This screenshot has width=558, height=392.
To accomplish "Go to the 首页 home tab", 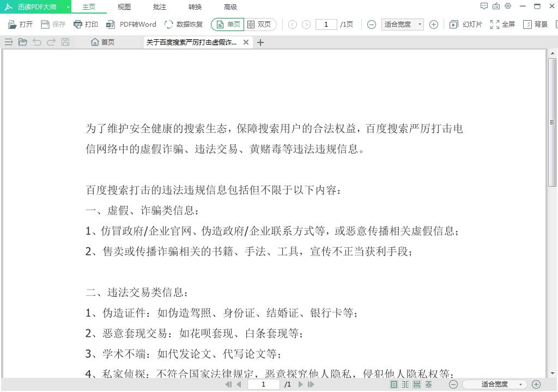I will (103, 42).
